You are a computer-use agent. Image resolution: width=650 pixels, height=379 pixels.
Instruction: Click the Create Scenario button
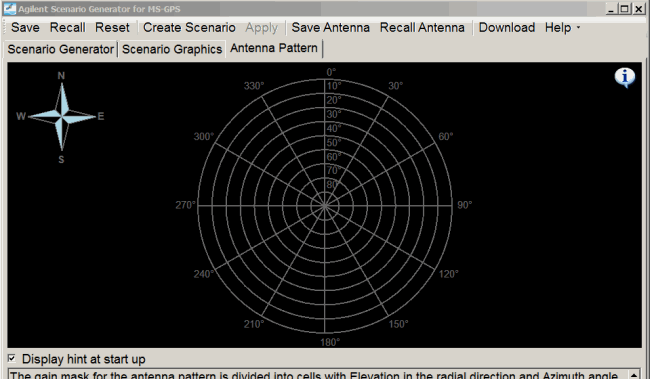pos(189,28)
